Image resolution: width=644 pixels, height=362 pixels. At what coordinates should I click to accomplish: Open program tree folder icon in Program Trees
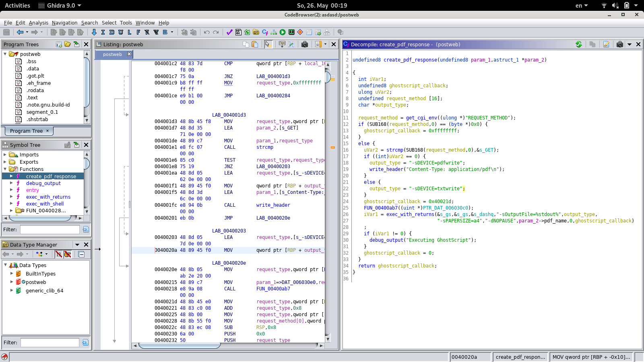(x=68, y=44)
